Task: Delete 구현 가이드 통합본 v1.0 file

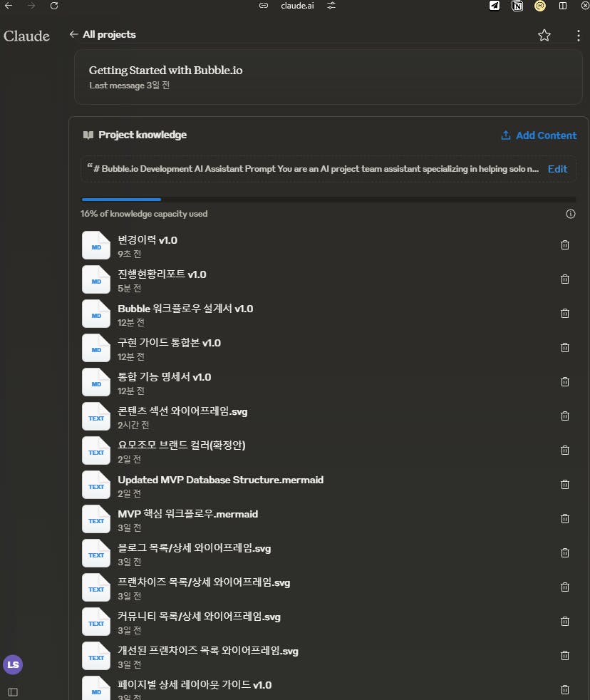Action: (x=565, y=348)
